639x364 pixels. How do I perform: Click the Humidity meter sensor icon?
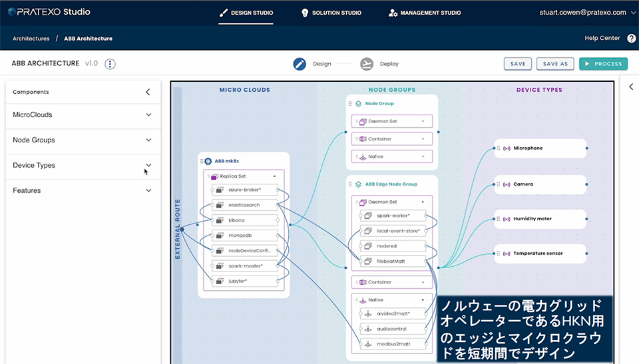[x=507, y=219]
